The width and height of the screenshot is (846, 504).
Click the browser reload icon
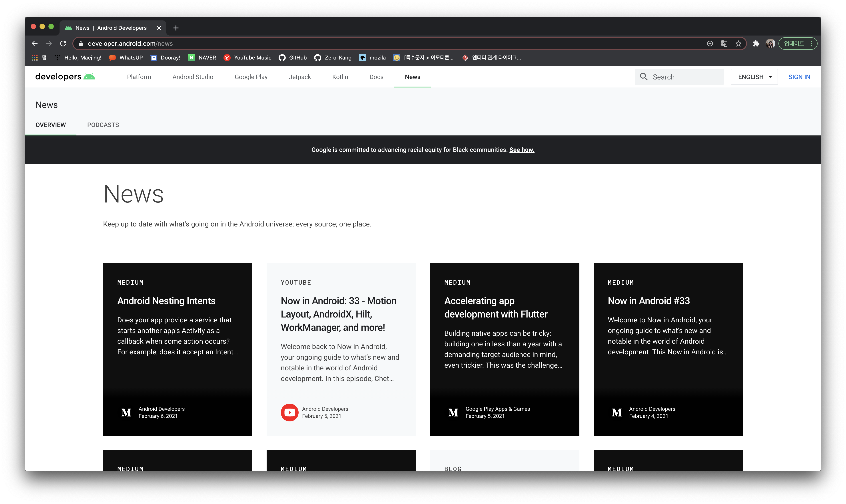(x=63, y=44)
